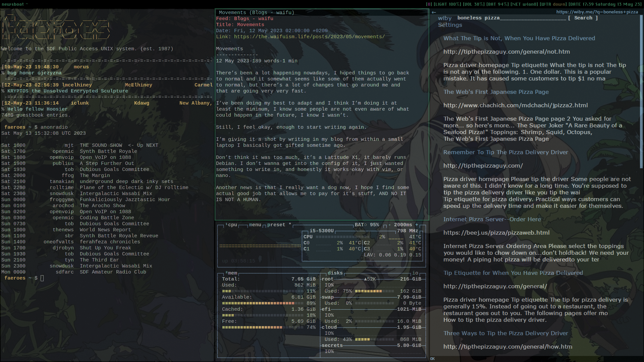Toggle io mode in disks panel
The image size is (644, 362).
click(415, 273)
